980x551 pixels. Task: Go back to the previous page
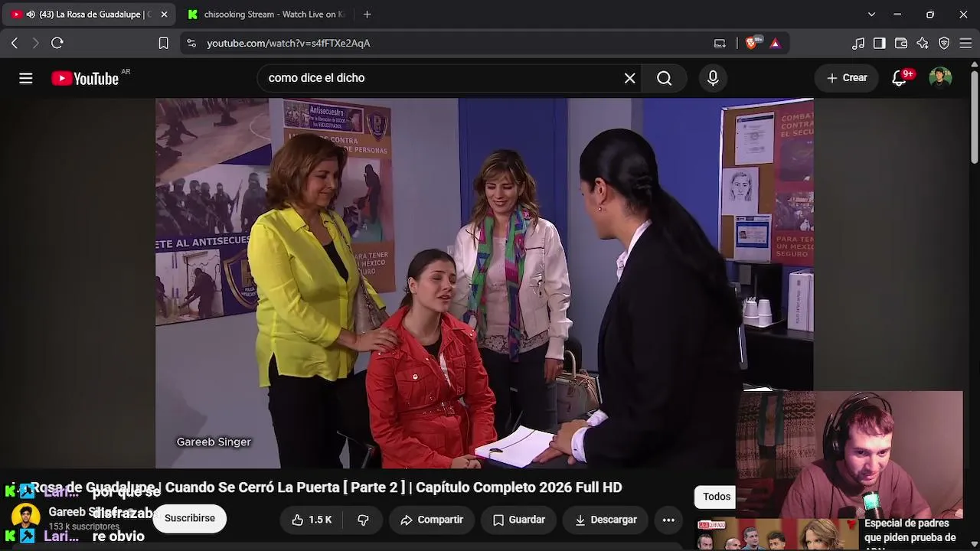(x=15, y=43)
